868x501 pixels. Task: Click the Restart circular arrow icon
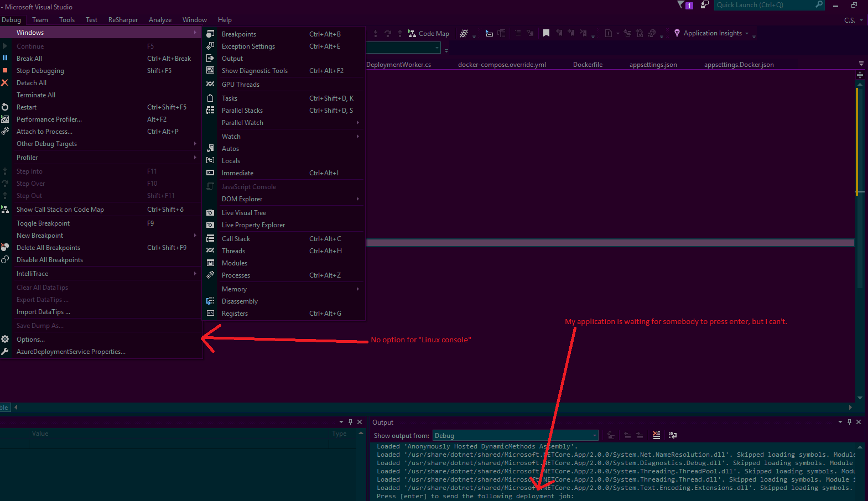point(5,107)
